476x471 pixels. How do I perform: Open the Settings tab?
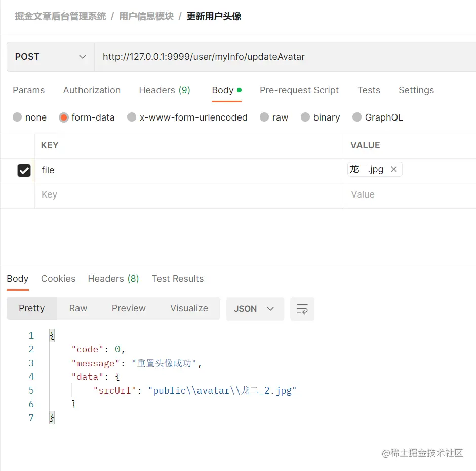tap(416, 90)
